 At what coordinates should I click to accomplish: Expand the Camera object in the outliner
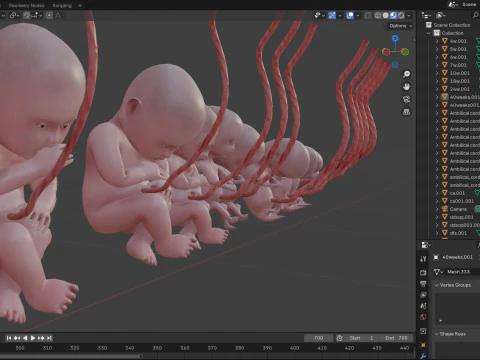[x=437, y=209]
